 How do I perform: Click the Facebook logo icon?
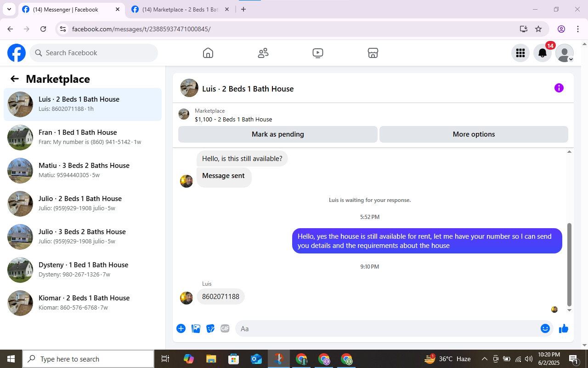tap(17, 53)
